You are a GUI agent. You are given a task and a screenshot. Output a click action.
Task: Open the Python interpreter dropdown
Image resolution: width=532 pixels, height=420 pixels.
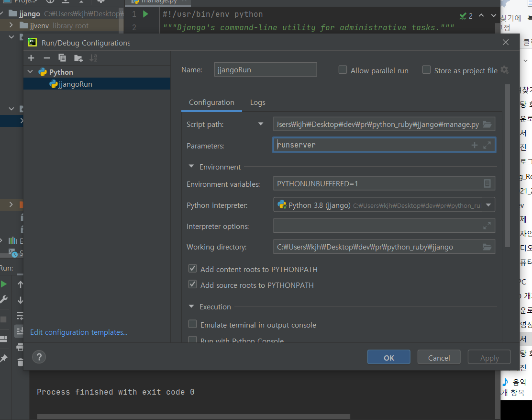click(x=488, y=205)
